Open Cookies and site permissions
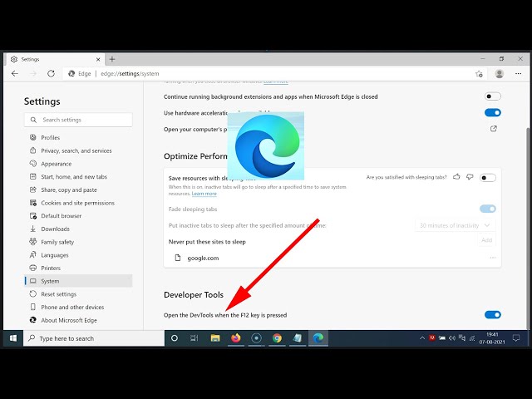 [x=78, y=203]
